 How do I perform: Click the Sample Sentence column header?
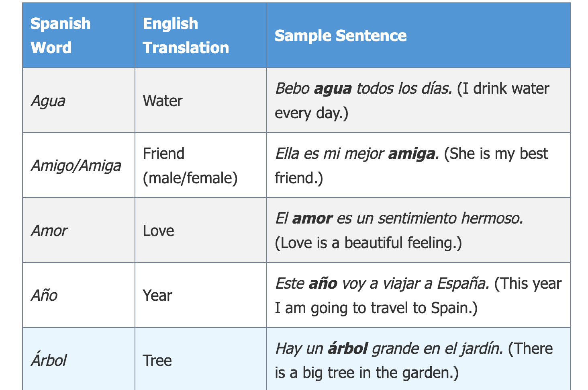coord(419,35)
